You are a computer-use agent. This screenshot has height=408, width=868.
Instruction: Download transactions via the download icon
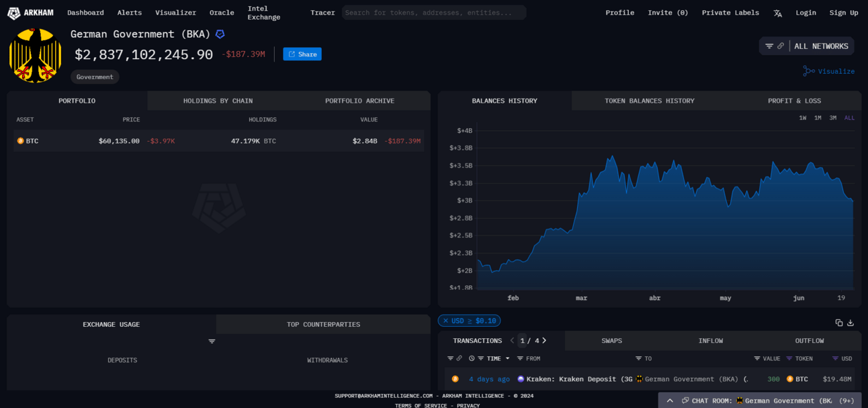tap(851, 323)
